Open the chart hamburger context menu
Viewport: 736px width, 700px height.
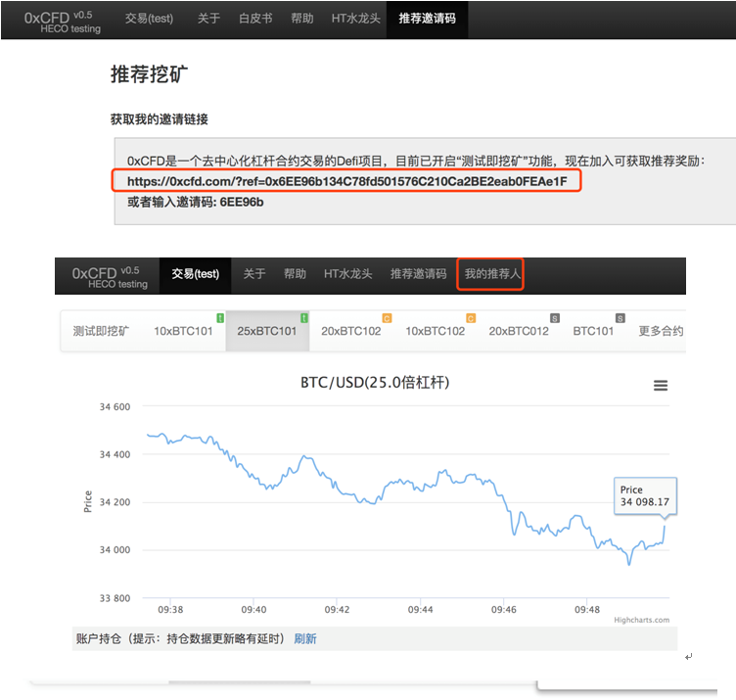pos(661,386)
